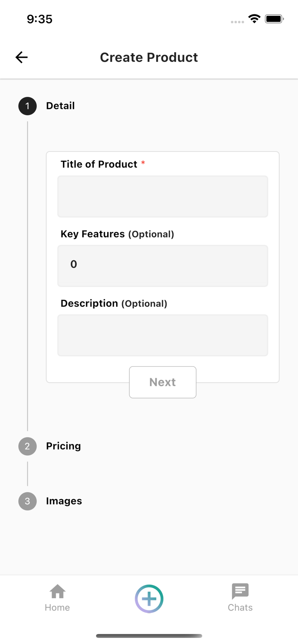
Task: Focus the Description text field
Action: coord(163,335)
